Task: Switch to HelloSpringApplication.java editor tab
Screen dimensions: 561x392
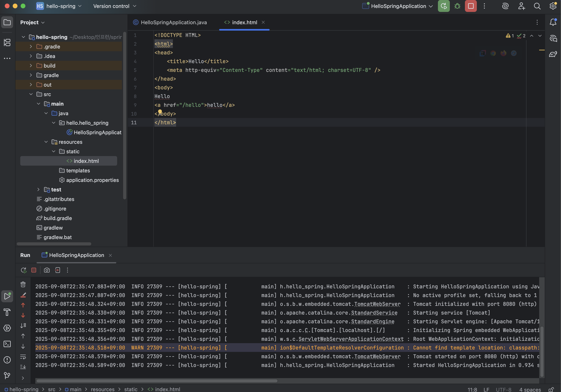Action: coord(170,22)
